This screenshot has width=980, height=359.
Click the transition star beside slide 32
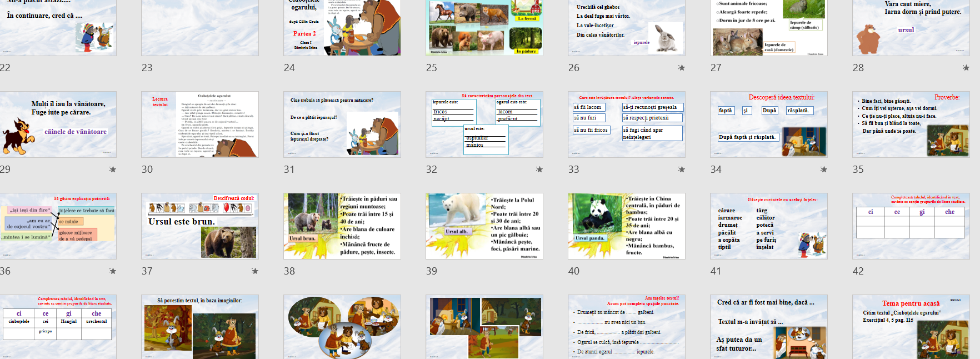point(539,169)
